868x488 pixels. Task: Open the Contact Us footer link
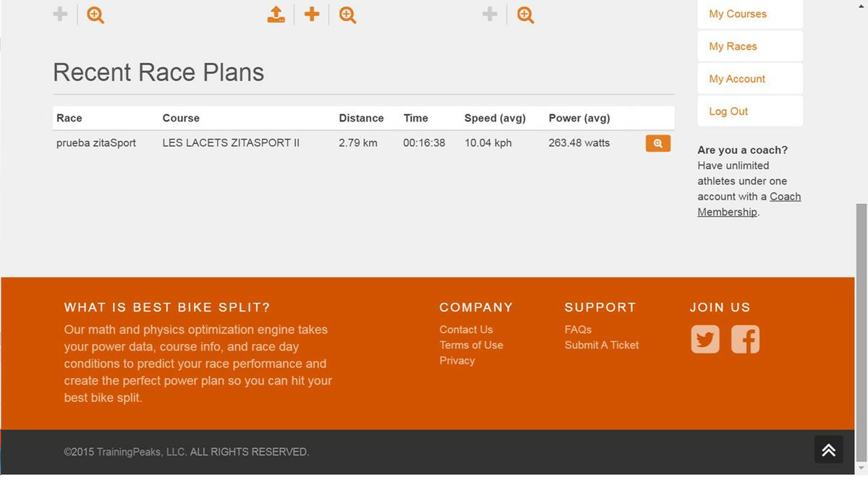[x=466, y=330]
